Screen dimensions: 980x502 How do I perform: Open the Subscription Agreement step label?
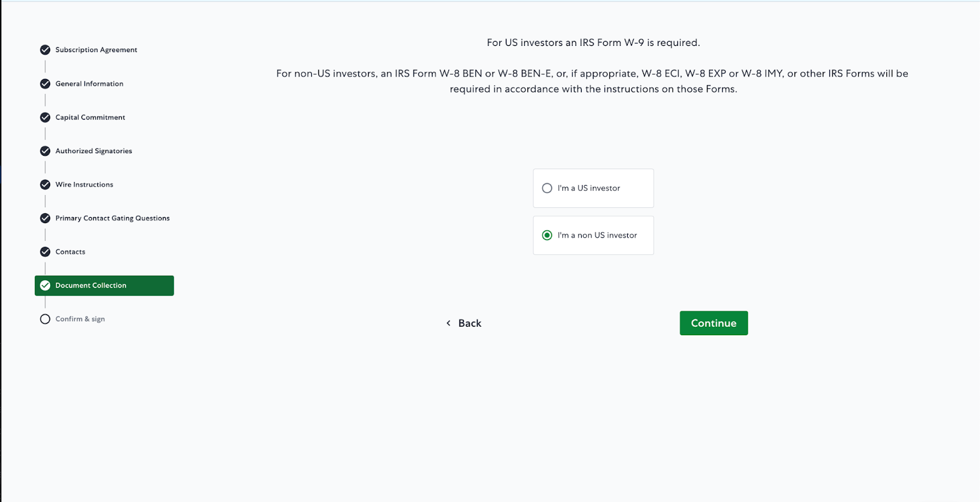point(96,50)
